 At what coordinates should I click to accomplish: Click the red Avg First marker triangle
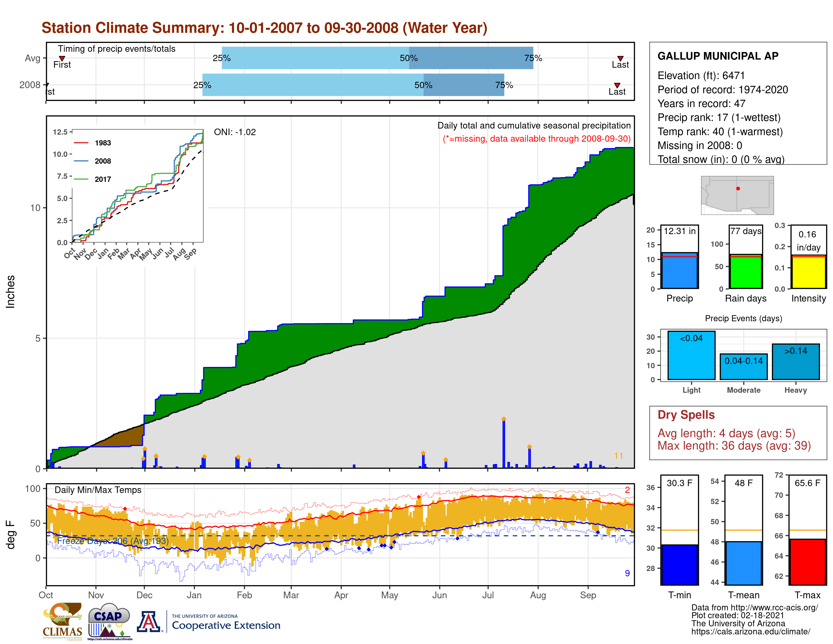click(x=62, y=58)
